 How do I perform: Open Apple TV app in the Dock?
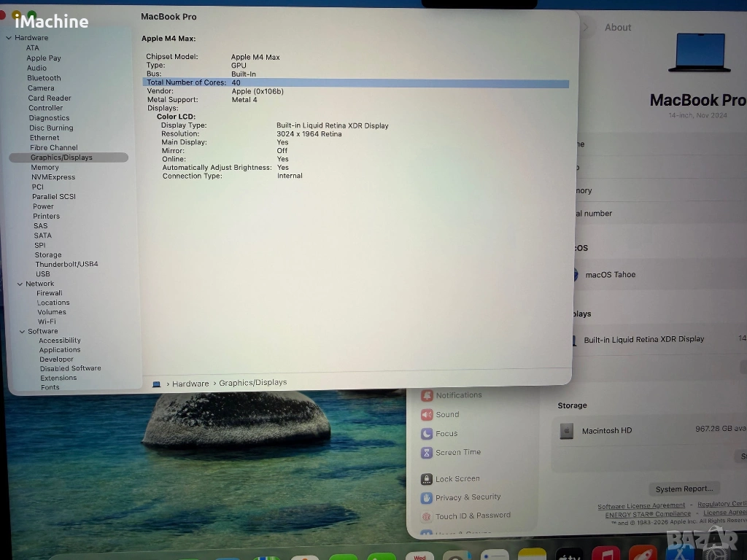569,556
